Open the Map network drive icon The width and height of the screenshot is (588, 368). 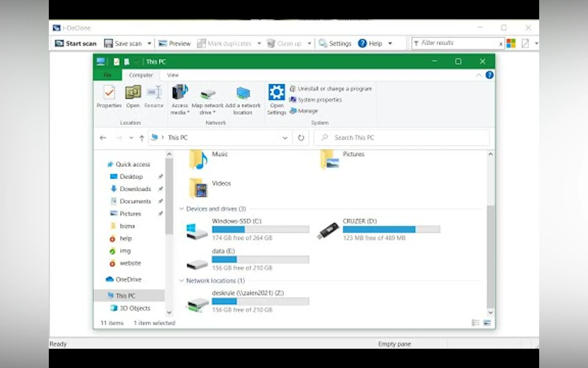208,94
